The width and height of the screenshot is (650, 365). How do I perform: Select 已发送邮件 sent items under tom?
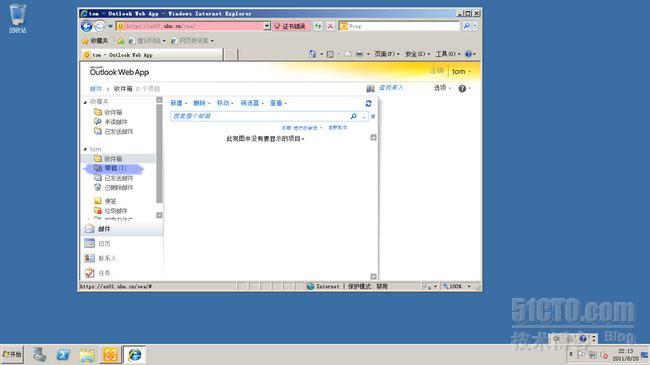113,178
